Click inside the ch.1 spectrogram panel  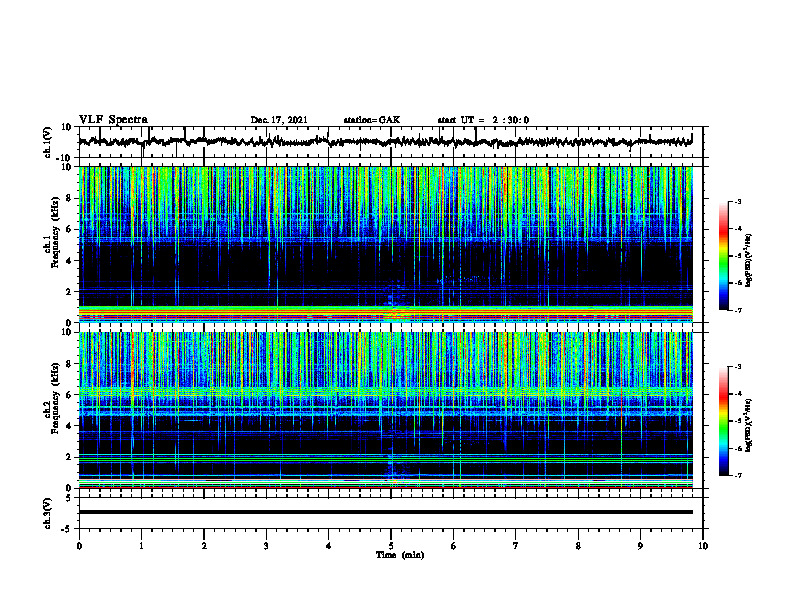(385, 244)
